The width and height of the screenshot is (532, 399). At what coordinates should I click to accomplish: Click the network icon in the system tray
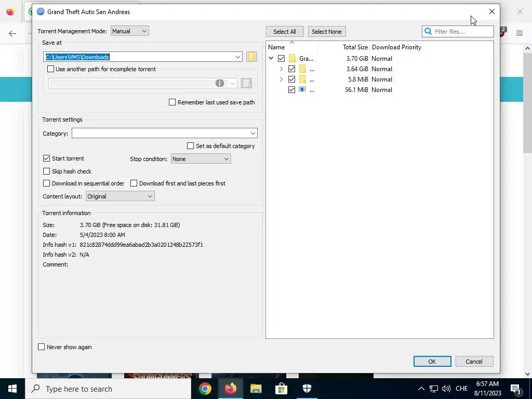(x=434, y=389)
